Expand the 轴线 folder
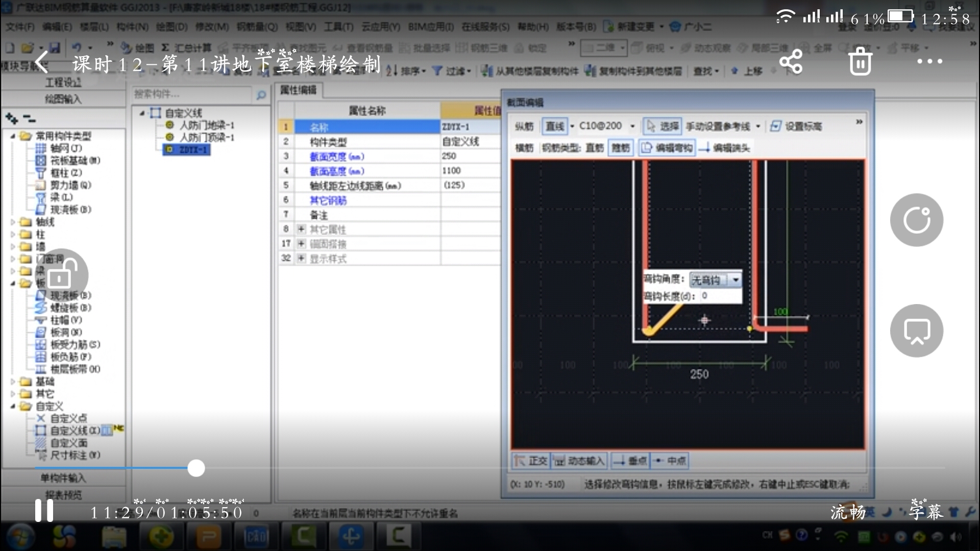 tap(13, 222)
